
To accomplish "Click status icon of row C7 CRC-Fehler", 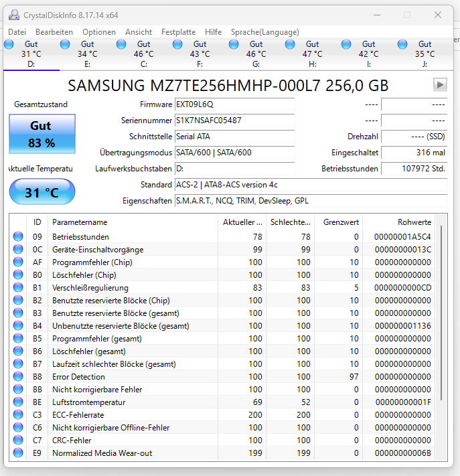I will tap(18, 441).
